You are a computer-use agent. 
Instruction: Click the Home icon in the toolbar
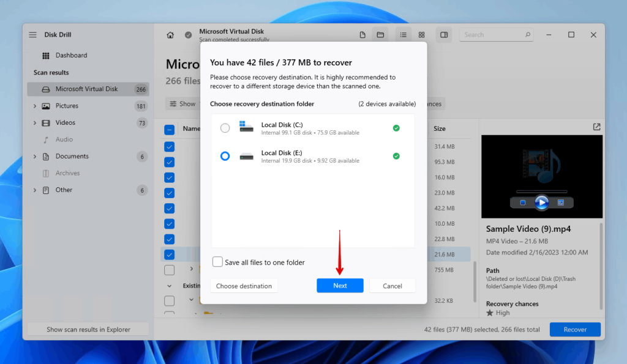(170, 35)
